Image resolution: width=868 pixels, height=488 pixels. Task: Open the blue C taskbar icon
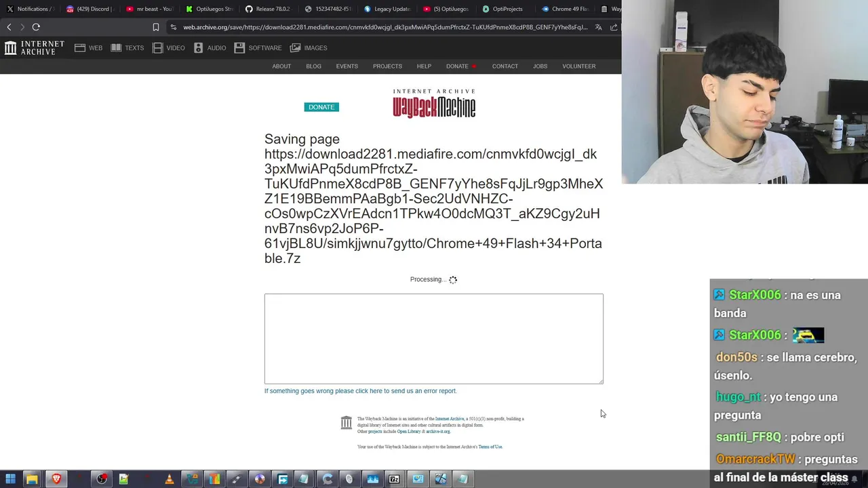click(328, 479)
